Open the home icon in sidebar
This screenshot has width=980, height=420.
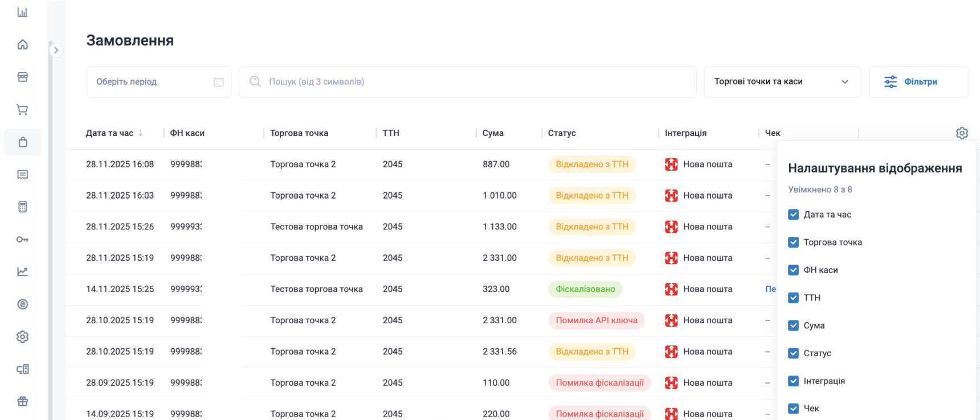click(23, 44)
